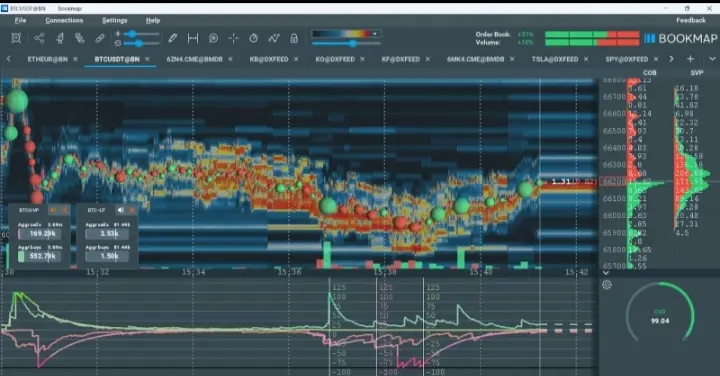Switch to the 6ZN4.CME@BMDB tab
The width and height of the screenshot is (720, 376).
pos(194,59)
